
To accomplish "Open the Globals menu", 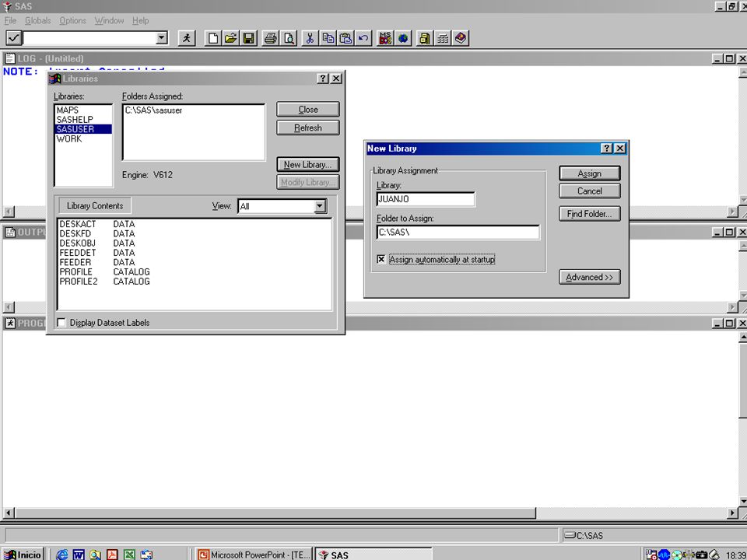I will click(38, 20).
